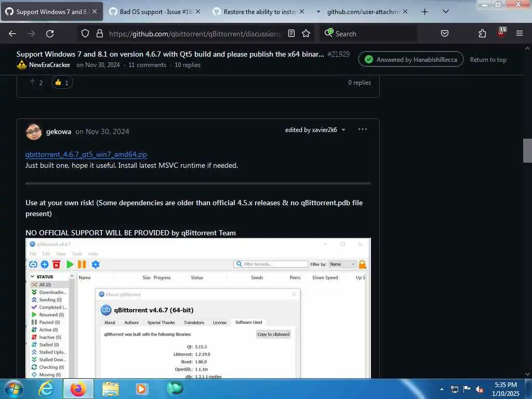Open gekowa's profile link

pyautogui.click(x=58, y=131)
